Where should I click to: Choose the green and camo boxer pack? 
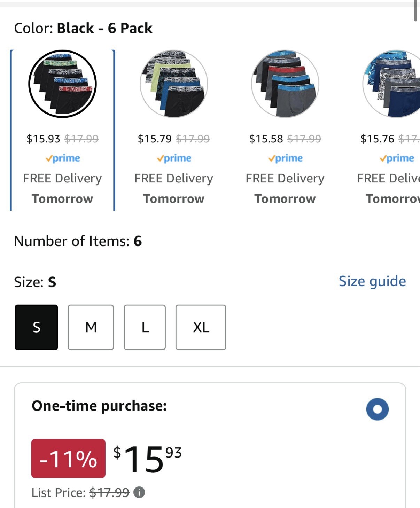point(174,84)
